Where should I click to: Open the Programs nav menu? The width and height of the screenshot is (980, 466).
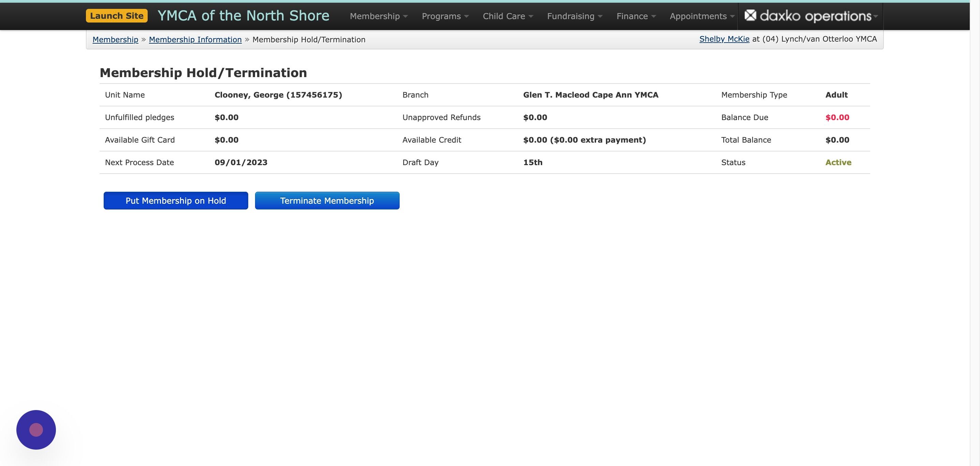point(445,16)
